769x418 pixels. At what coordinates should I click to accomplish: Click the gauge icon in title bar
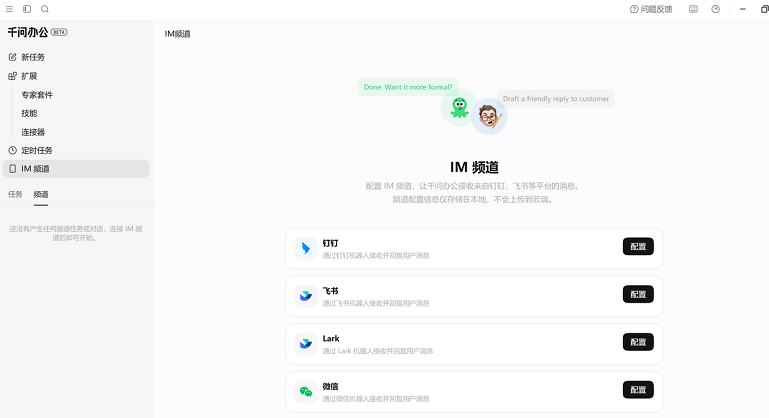tap(716, 9)
